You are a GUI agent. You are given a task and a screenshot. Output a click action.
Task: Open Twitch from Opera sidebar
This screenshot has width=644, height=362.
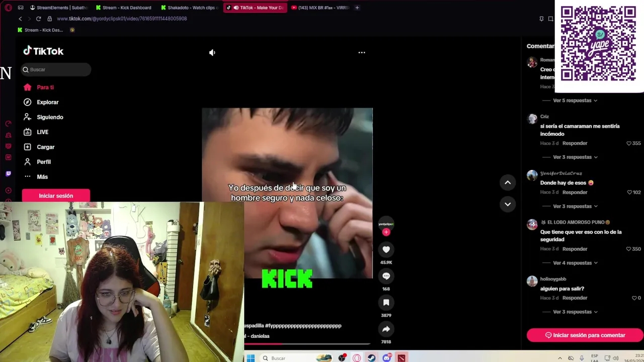point(8,173)
